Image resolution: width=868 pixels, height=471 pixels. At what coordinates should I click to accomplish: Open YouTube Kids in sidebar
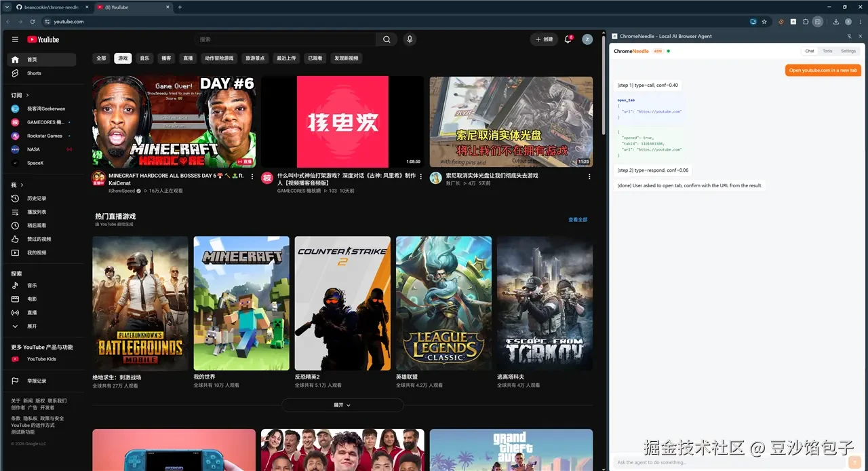pos(42,359)
